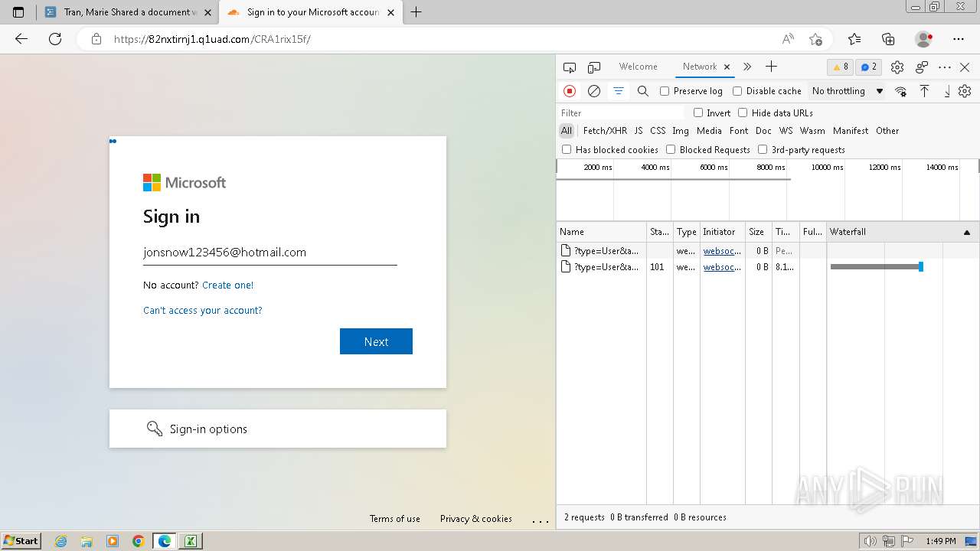Enable Disable cache checkbox
Screen dimensions: 980x551
click(x=737, y=91)
